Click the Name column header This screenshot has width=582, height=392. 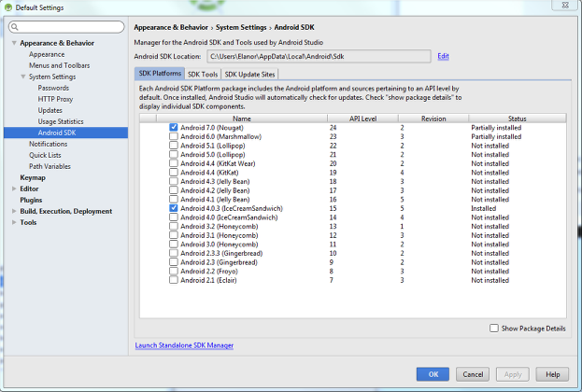coord(242,119)
